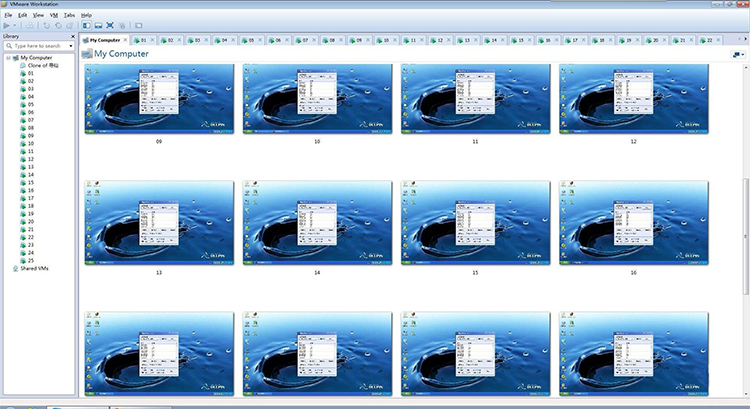Click the tab strip left scroll arrow
Image resolution: width=750 pixels, height=409 pixels.
tap(739, 39)
